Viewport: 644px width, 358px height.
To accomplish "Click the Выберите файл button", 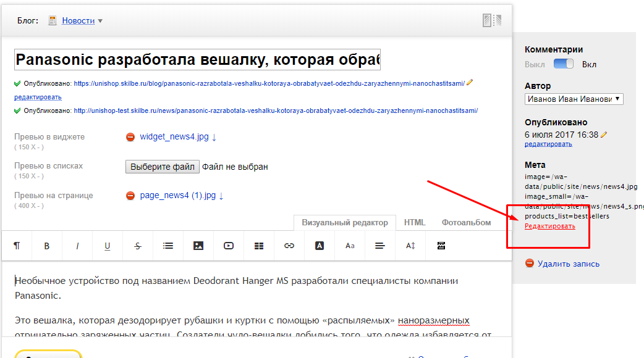I will tap(163, 167).
